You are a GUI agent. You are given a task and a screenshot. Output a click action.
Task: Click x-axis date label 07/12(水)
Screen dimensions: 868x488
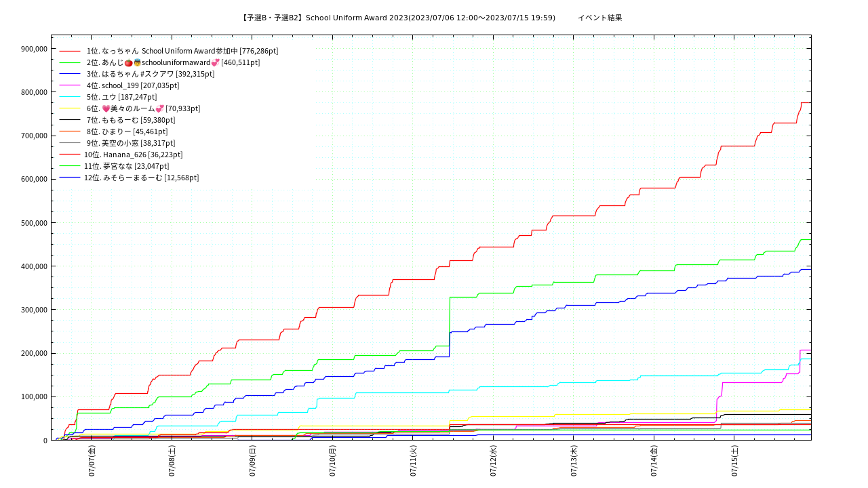[x=493, y=461]
